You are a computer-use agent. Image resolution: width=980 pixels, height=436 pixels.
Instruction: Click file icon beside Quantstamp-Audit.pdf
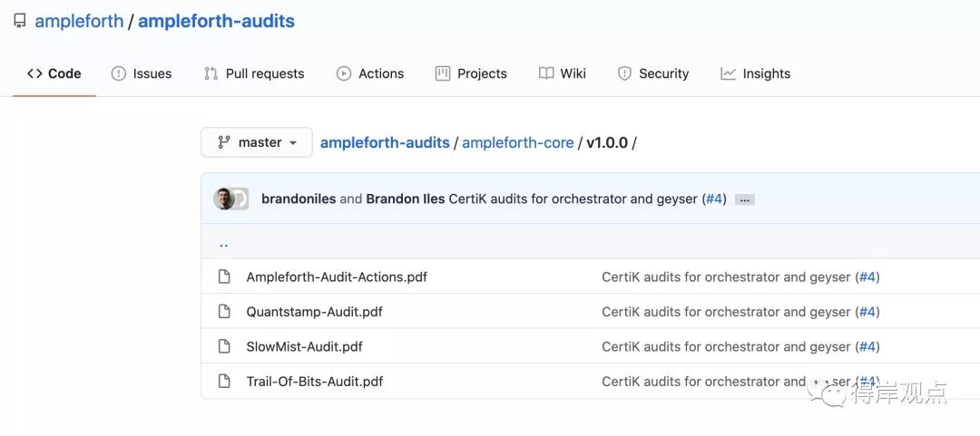[224, 311]
